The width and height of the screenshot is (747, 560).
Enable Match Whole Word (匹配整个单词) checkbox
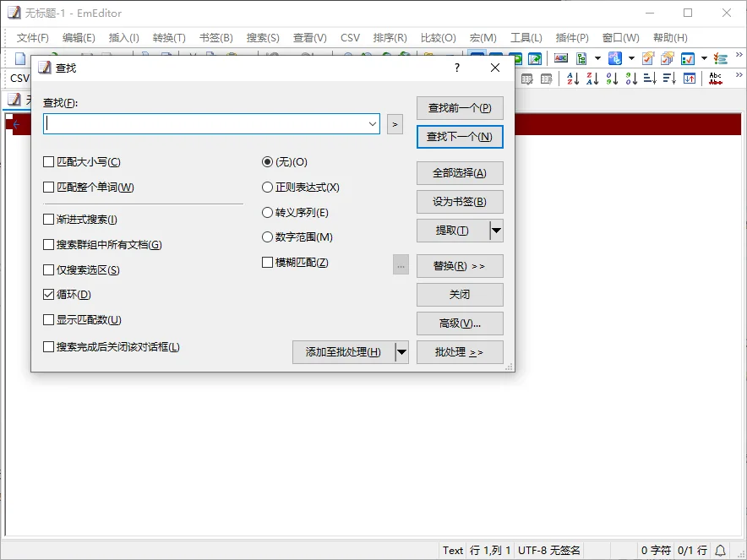pos(48,188)
